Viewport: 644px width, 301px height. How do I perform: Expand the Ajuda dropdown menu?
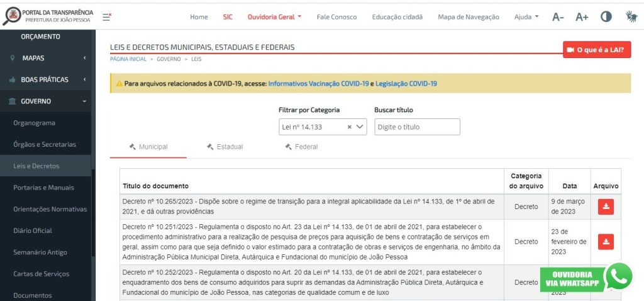[526, 17]
